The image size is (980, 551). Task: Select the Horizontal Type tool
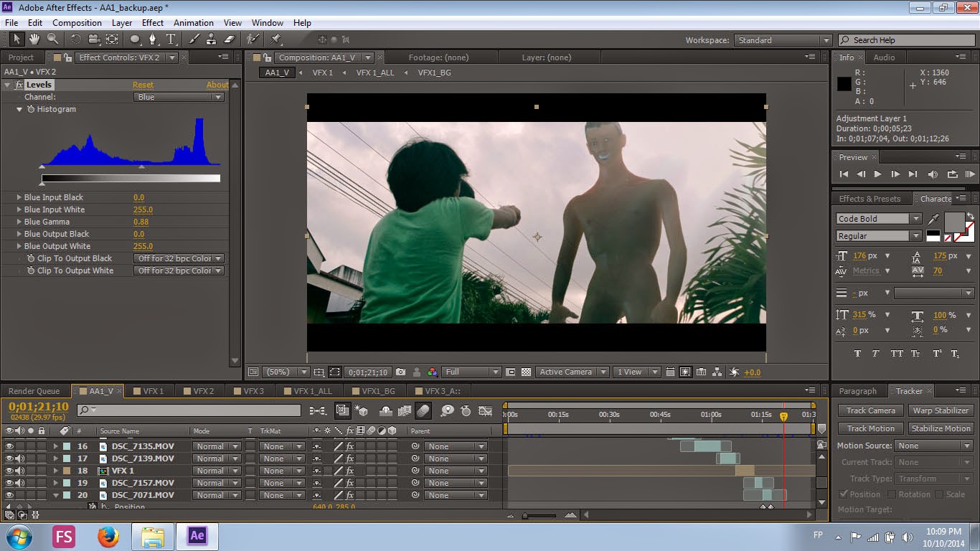coord(171,39)
